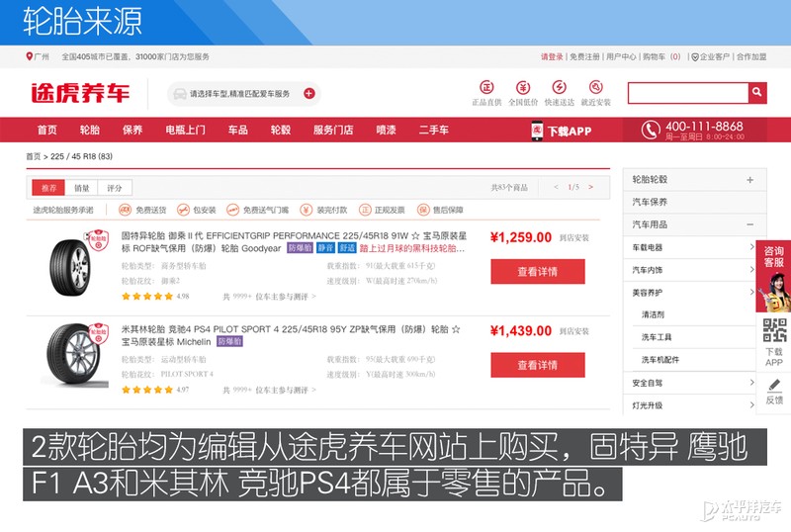Click the 售后保障 guarantee icon
The width and height of the screenshot is (791, 532).
pos(423,210)
